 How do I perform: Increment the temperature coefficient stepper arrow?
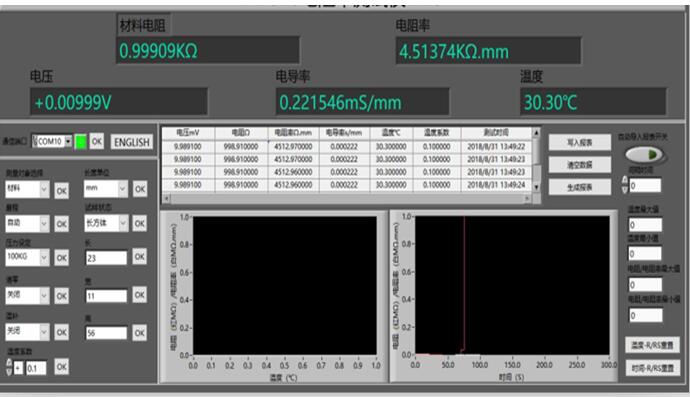pos(9,362)
